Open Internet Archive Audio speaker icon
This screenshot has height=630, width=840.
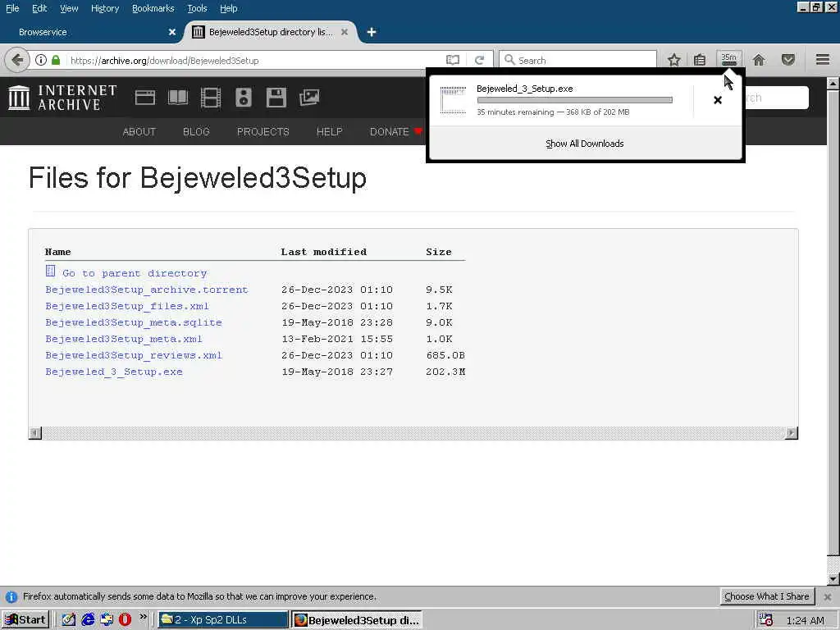point(243,98)
